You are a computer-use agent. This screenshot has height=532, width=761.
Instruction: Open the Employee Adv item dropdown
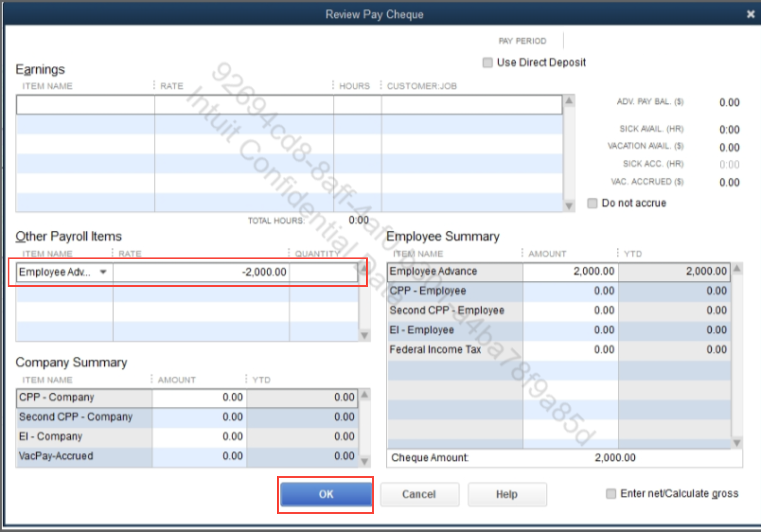click(103, 272)
